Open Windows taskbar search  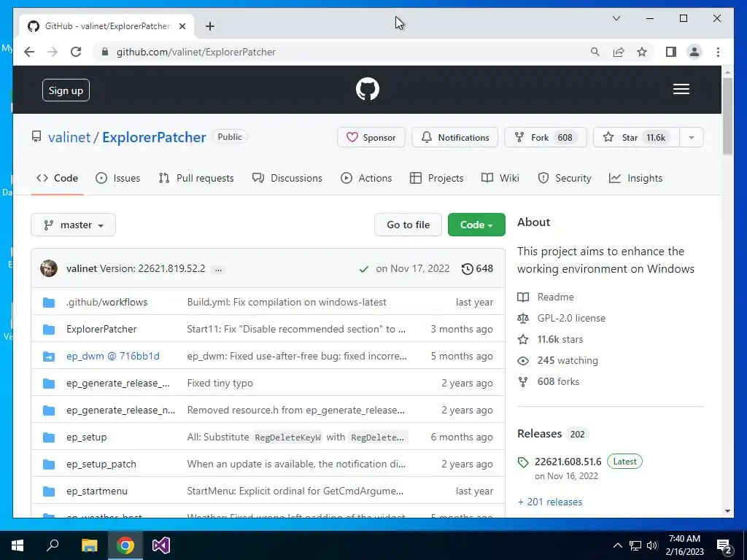pos(53,545)
